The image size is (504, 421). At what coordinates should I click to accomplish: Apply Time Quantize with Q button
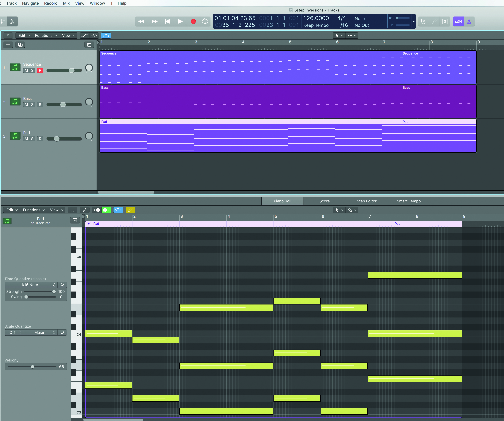[62, 285]
